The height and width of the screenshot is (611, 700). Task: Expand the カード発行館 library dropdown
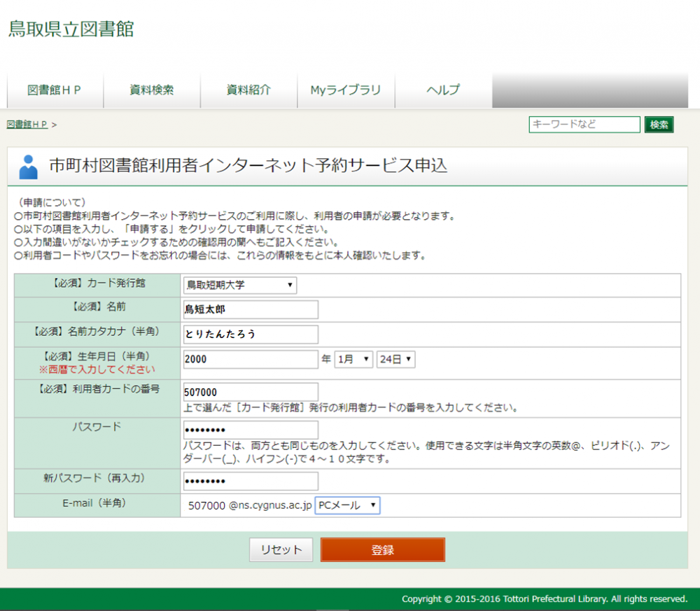tap(239, 286)
